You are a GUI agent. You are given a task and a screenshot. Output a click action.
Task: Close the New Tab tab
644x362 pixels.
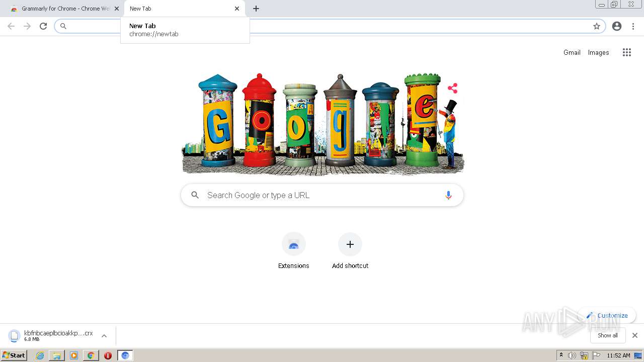tap(237, 9)
